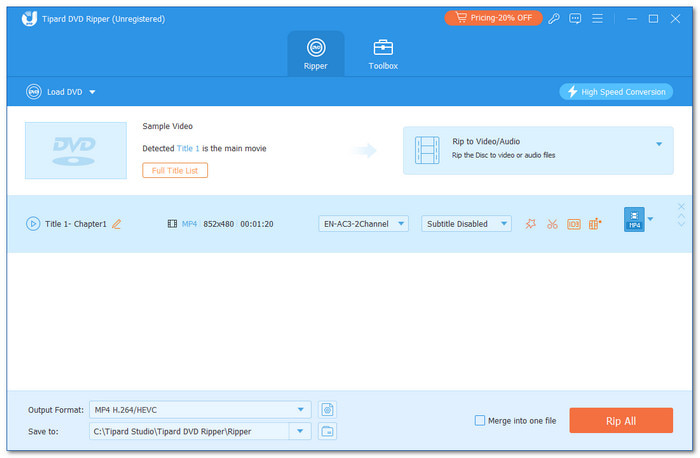Enable Merge into one file
The height and width of the screenshot is (458, 700).
480,421
